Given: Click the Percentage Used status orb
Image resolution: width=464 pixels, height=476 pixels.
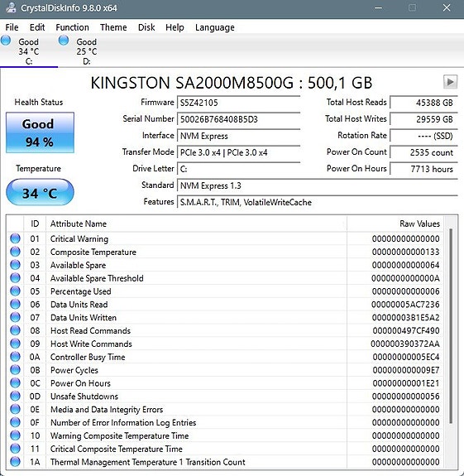Looking at the screenshot, I should click(x=15, y=291).
